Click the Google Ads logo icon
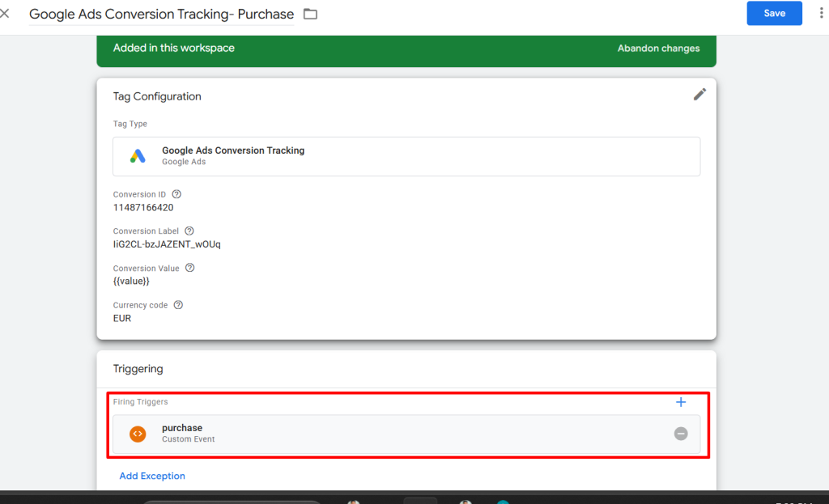This screenshot has width=829, height=504. tap(138, 156)
